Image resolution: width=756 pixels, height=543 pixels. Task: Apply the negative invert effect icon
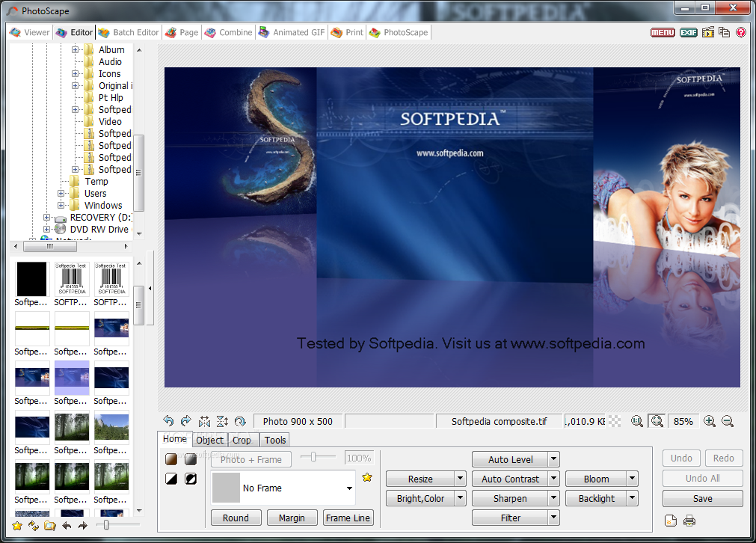[191, 479]
